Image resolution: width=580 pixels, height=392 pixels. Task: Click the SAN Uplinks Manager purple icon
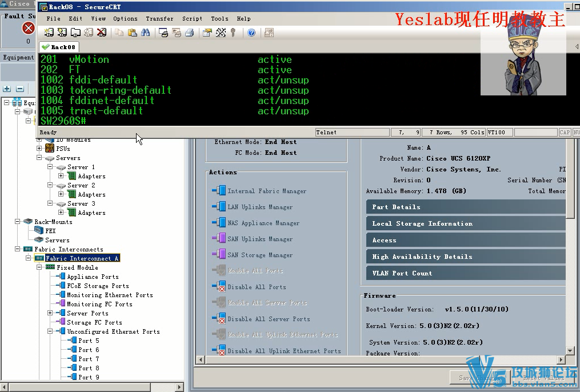point(219,238)
